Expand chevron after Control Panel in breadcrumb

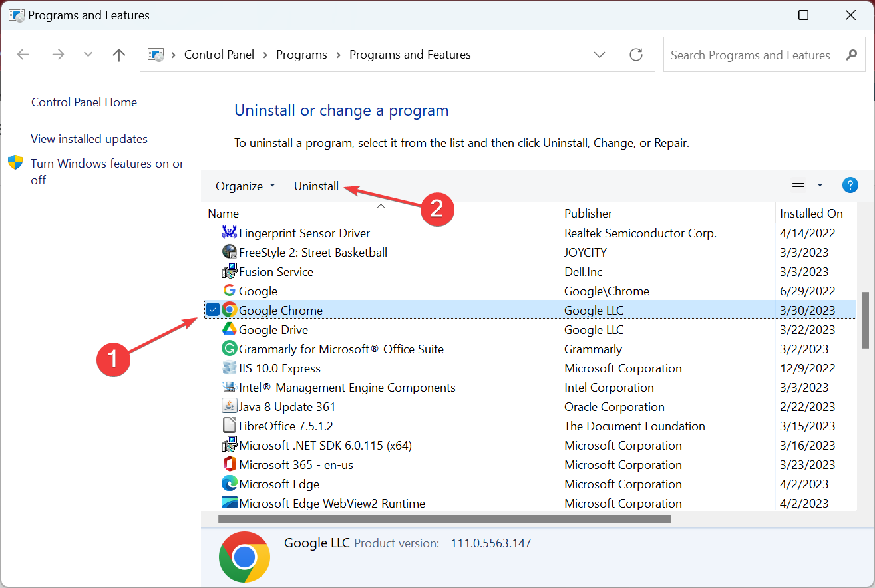tap(265, 55)
